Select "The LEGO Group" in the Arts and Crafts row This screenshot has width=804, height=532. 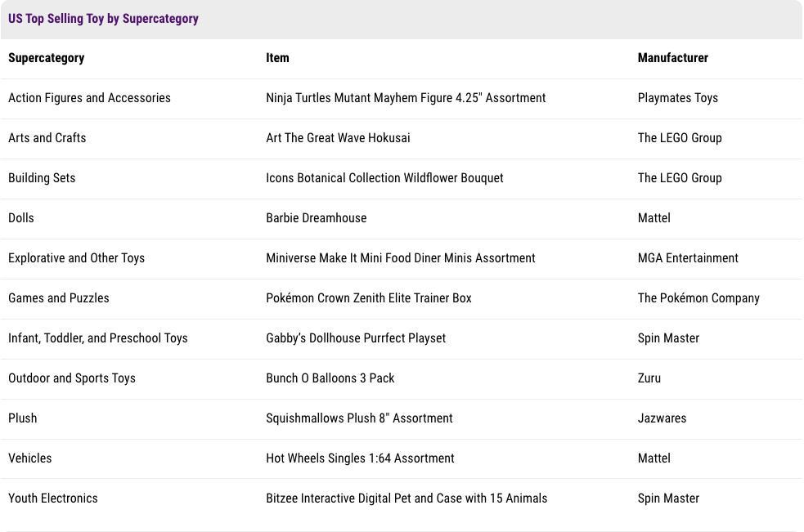[x=680, y=138]
